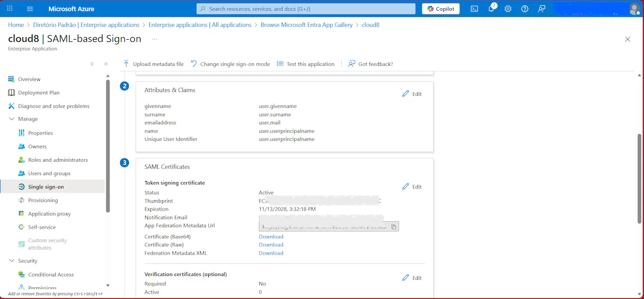The width and height of the screenshot is (644, 299).
Task: Open Diretório Padrão Enterprise applications breadcrumb
Action: click(x=86, y=25)
